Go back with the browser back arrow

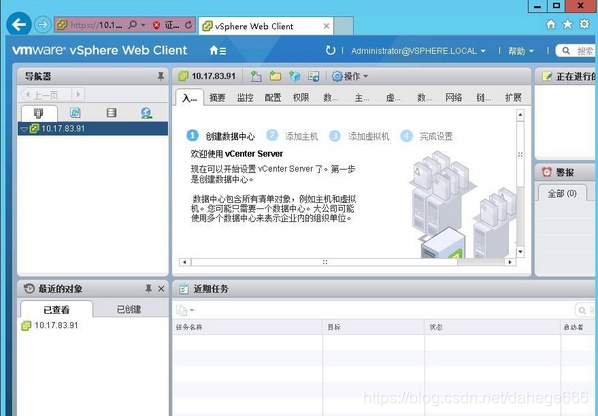click(19, 25)
